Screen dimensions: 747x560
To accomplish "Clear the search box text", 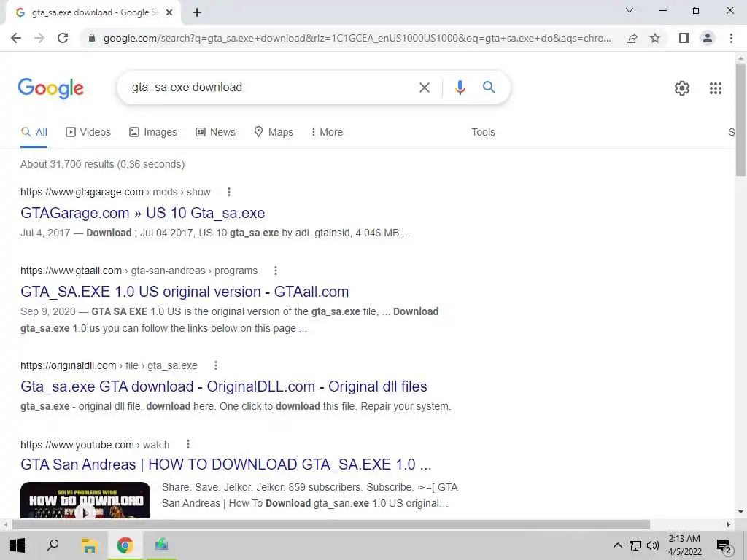I will [424, 87].
